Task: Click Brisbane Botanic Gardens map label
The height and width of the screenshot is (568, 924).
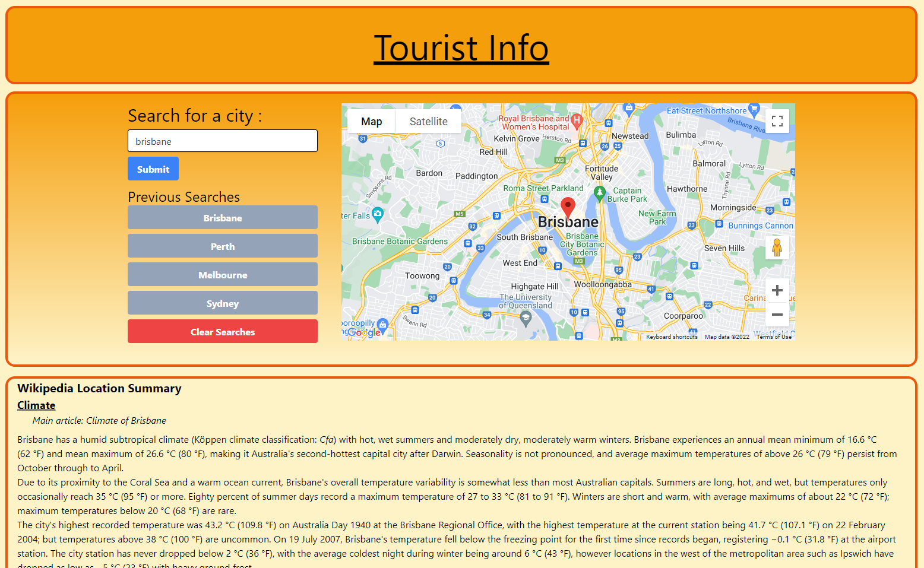Action: pyautogui.click(x=400, y=241)
